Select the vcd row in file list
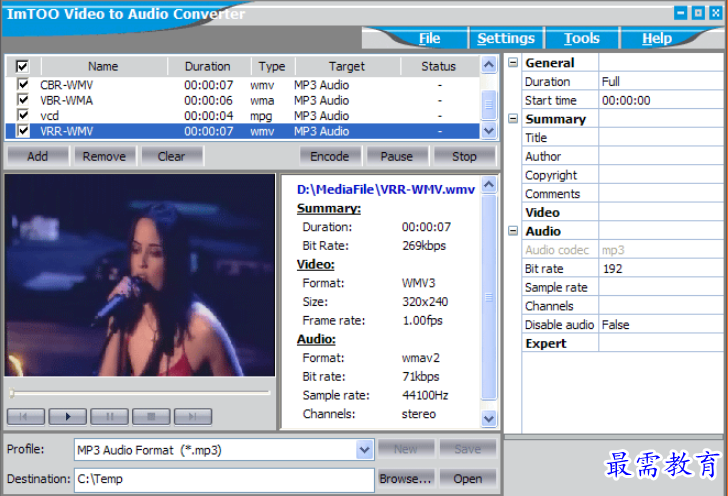The image size is (728, 496). point(242,115)
